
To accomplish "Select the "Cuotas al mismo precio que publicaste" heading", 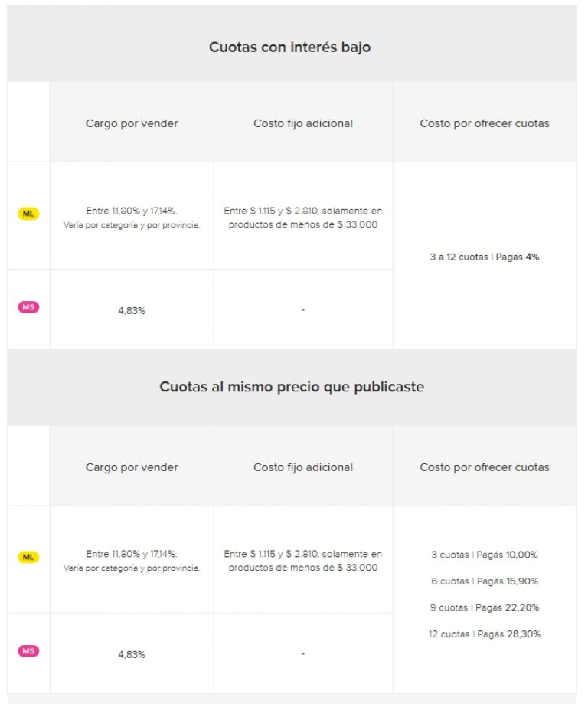I will (x=292, y=387).
